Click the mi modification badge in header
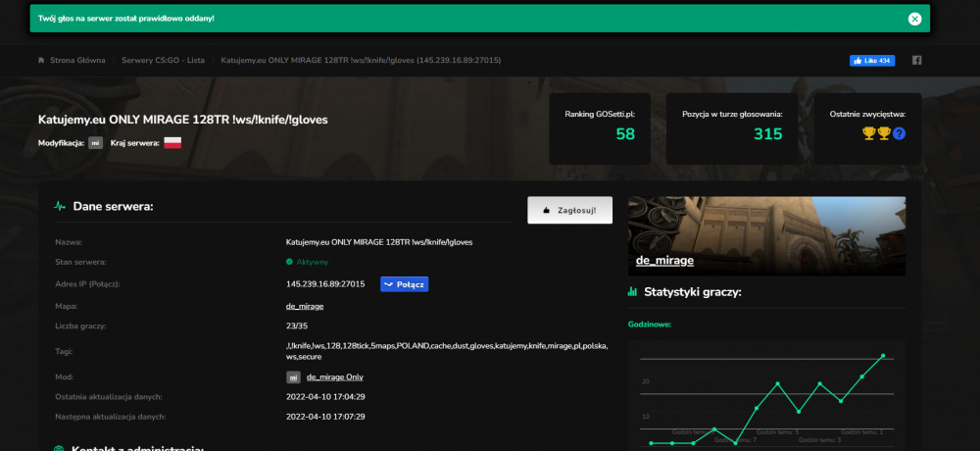 click(x=96, y=142)
